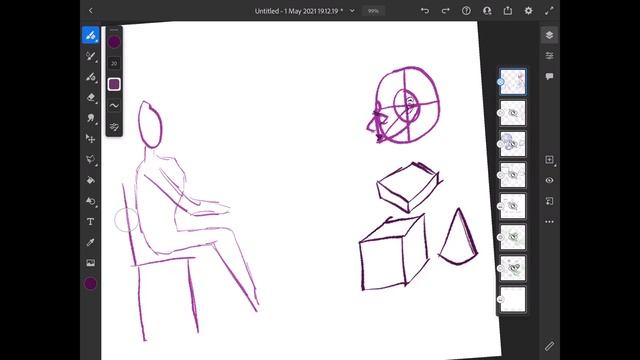
Task: Click the badge on the bottom background layer
Action: coord(500,300)
